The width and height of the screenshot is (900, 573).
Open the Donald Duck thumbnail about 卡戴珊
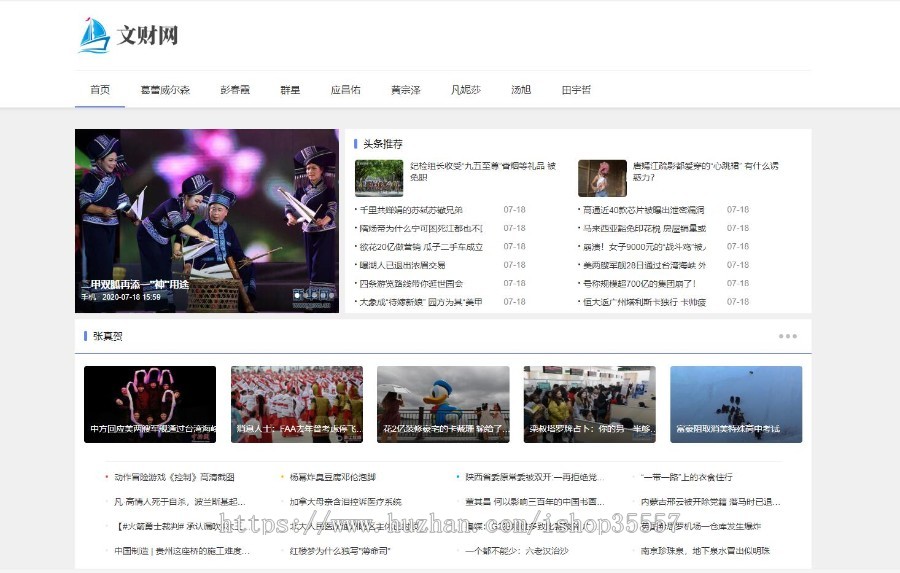(x=443, y=404)
